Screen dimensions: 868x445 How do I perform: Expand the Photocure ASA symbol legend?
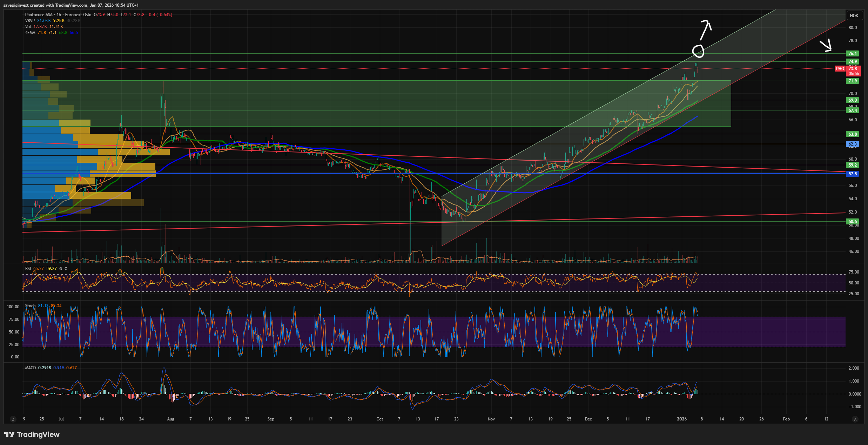tap(39, 15)
